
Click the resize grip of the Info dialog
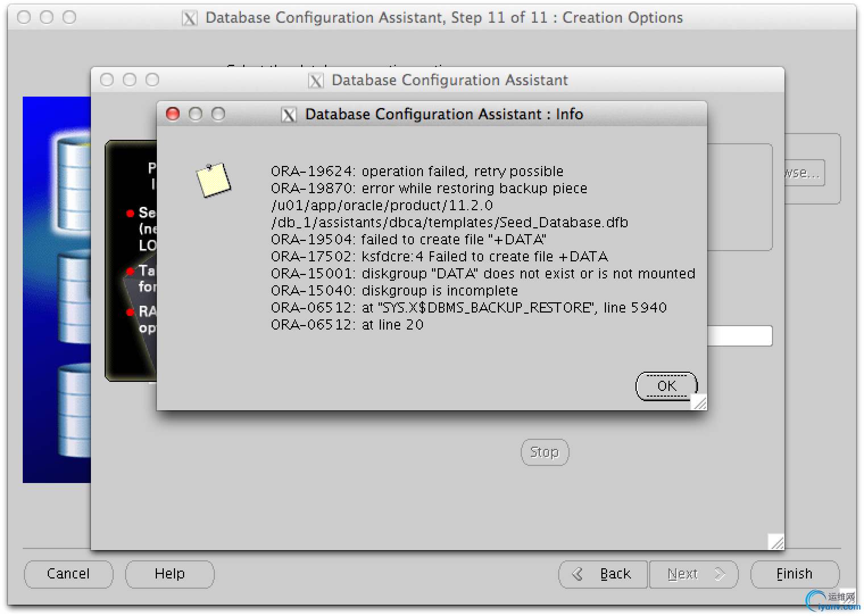click(x=699, y=402)
